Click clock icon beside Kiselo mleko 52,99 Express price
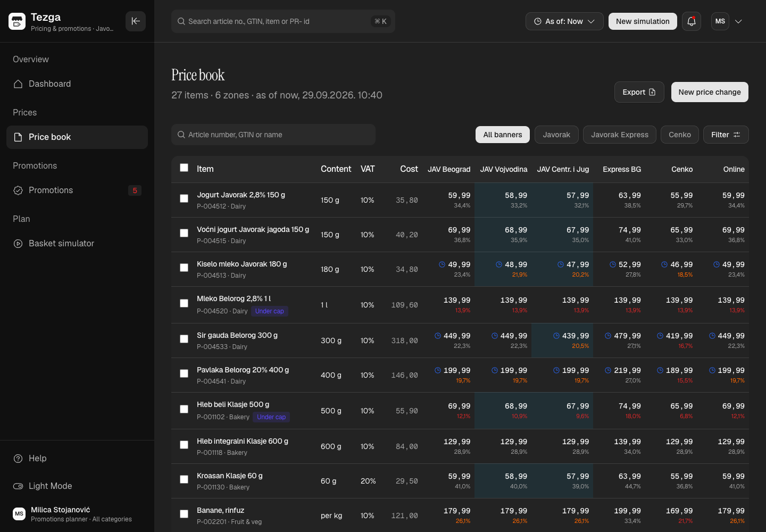The width and height of the screenshot is (766, 532). click(613, 264)
